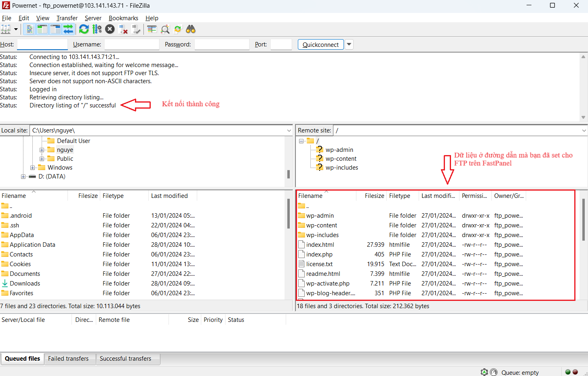Select Default User in the local tree
Image resolution: width=588 pixels, height=376 pixels.
pos(73,141)
